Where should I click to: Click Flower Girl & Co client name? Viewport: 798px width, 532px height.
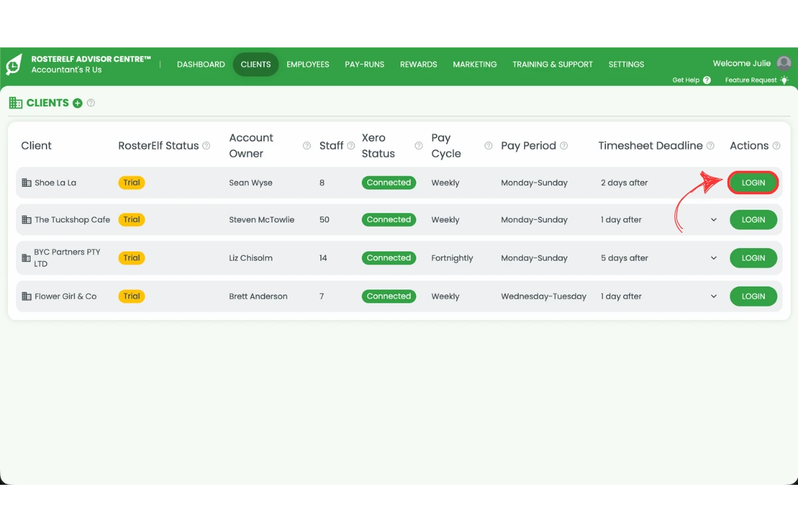click(66, 297)
